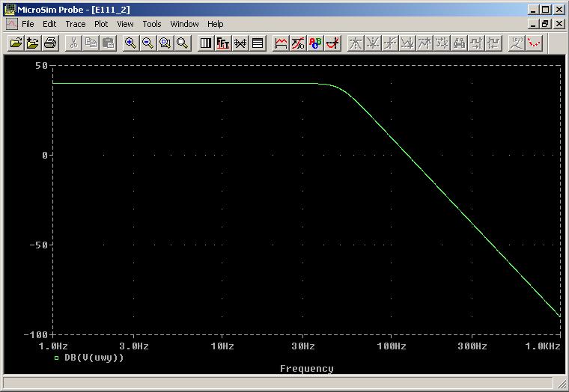Image resolution: width=569 pixels, height=392 pixels.
Task: Click the Performance Analysis icon
Action: [x=240, y=43]
